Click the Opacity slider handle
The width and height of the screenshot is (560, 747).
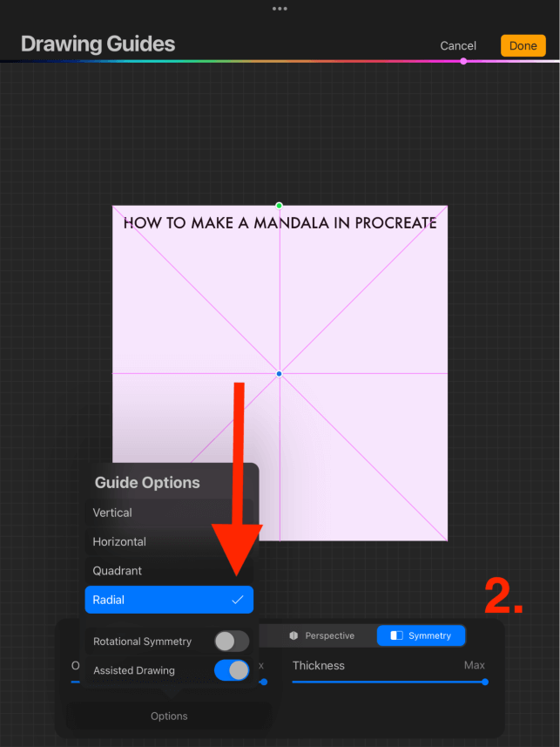264,682
